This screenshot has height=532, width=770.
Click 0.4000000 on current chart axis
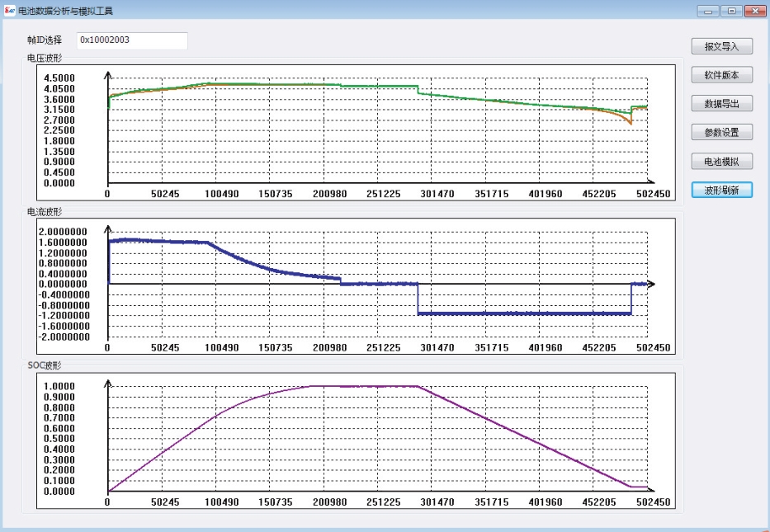tap(63, 274)
